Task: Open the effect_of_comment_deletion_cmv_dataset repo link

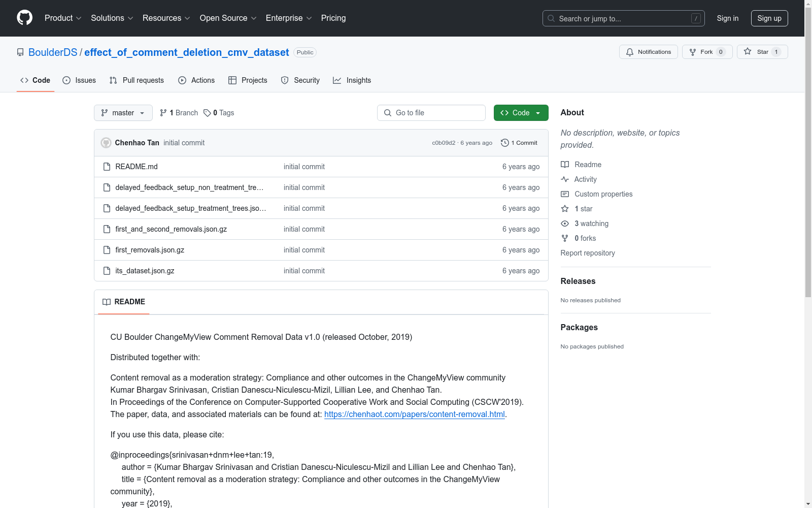Action: tap(187, 52)
